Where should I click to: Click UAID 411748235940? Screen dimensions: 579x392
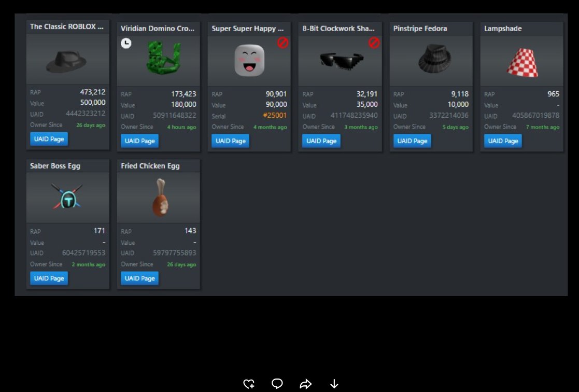pyautogui.click(x=354, y=115)
